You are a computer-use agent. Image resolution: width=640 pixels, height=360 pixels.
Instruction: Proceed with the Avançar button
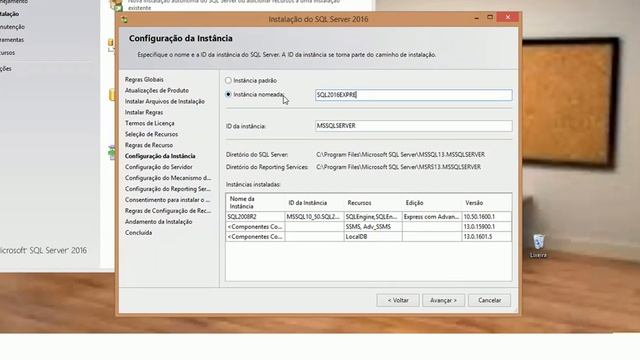(443, 300)
